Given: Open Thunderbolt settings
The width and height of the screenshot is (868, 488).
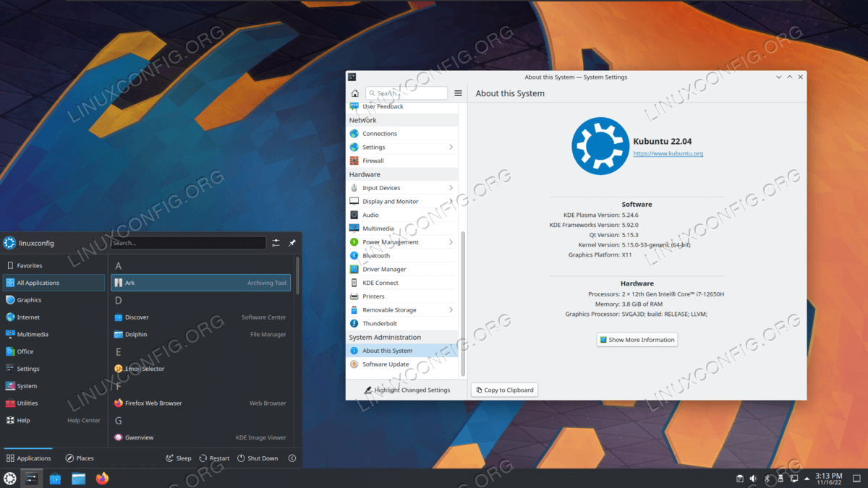Looking at the screenshot, I should click(402, 323).
